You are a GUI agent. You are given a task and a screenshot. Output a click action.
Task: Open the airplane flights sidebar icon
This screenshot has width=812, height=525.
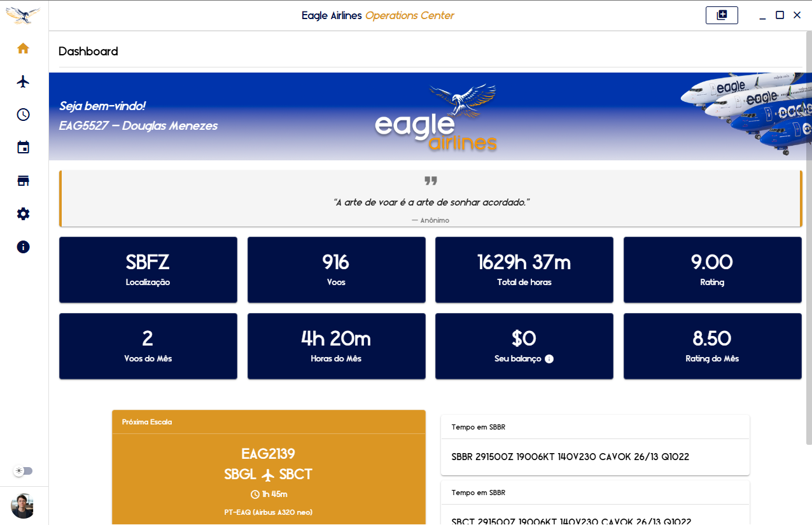[24, 81]
